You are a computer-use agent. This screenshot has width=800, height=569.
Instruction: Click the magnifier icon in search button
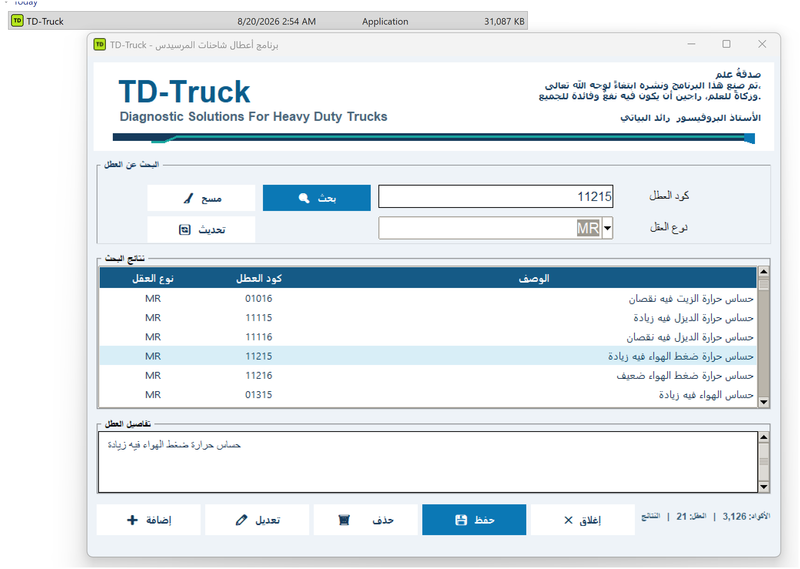(304, 198)
